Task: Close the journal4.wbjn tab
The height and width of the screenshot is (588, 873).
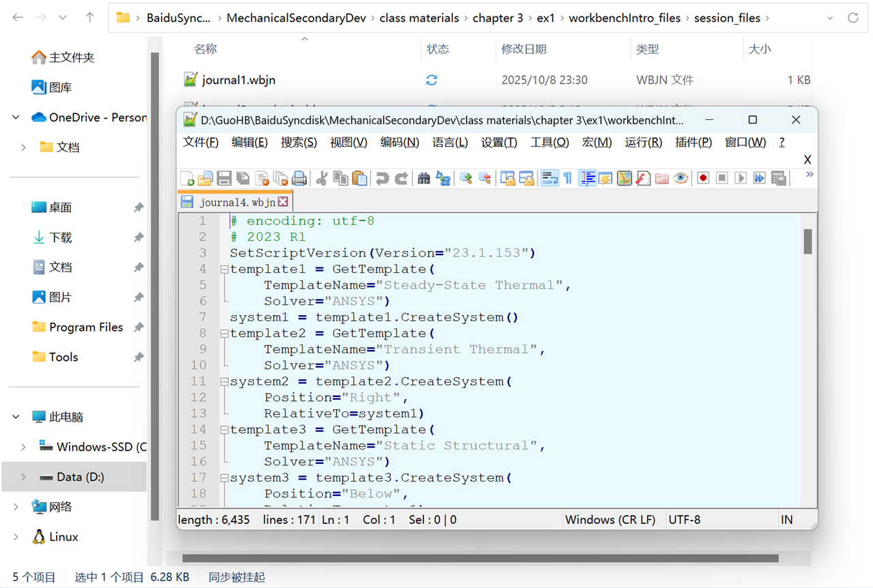Action: pos(283,202)
